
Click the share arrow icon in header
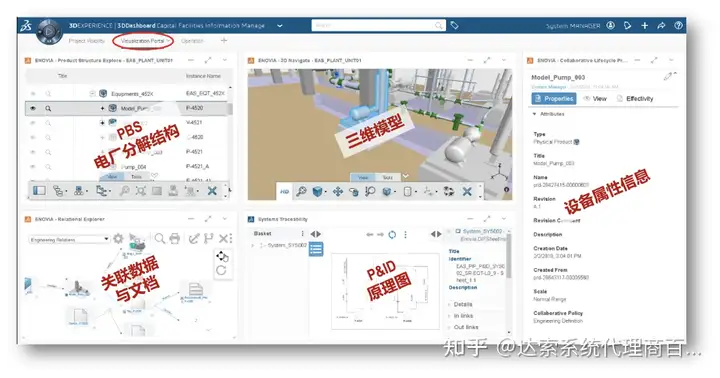pyautogui.click(x=661, y=26)
